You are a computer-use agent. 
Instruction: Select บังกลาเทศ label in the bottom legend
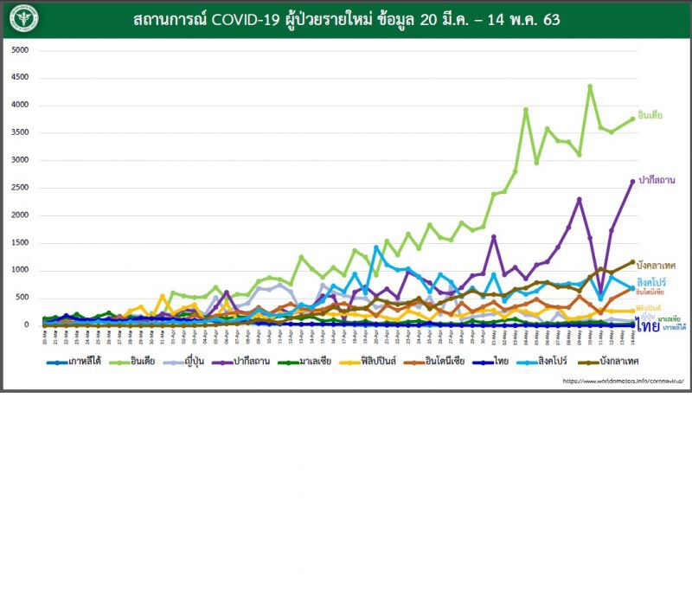pos(619,362)
